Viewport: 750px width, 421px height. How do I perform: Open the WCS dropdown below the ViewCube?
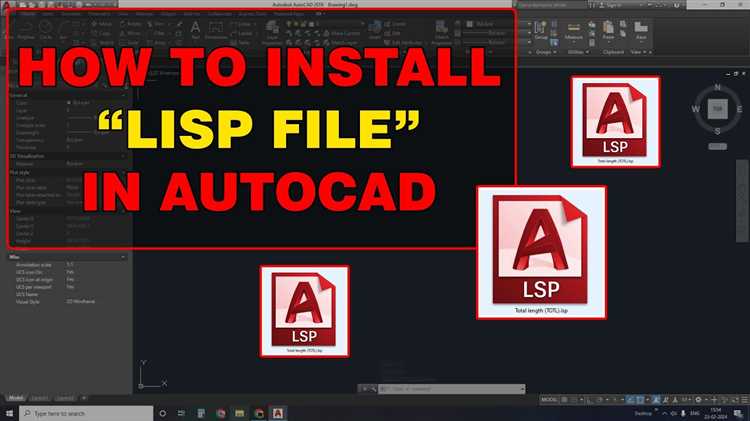(x=717, y=146)
